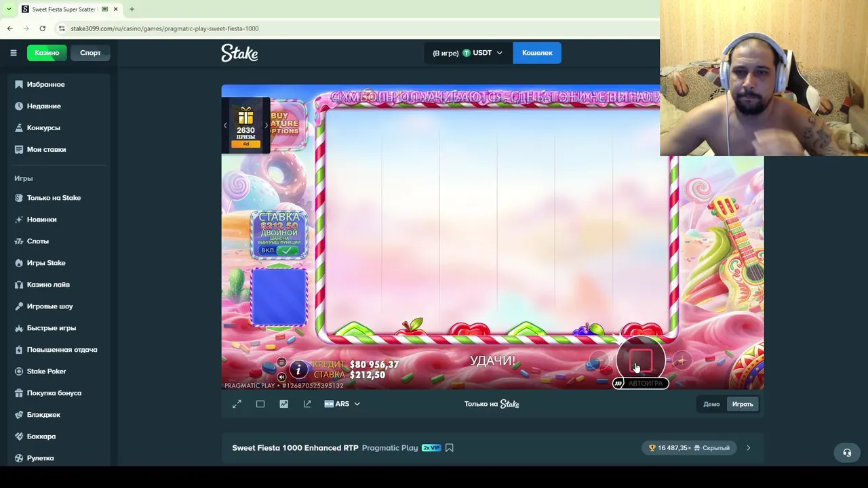Click the credit amount $80 956,37
Image resolution: width=868 pixels, height=488 pixels.
(x=374, y=365)
